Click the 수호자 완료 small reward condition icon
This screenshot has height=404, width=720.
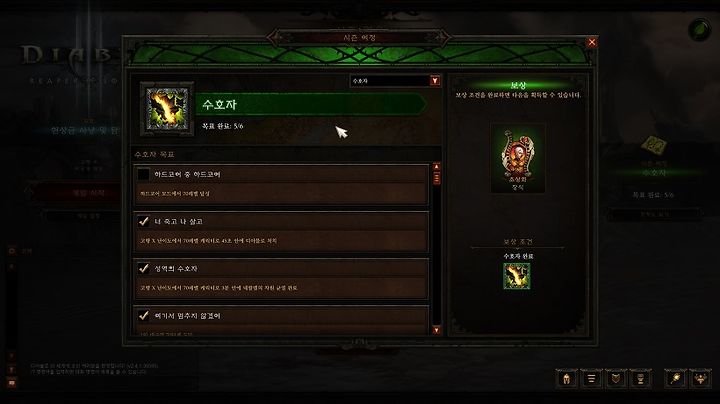pyautogui.click(x=517, y=276)
